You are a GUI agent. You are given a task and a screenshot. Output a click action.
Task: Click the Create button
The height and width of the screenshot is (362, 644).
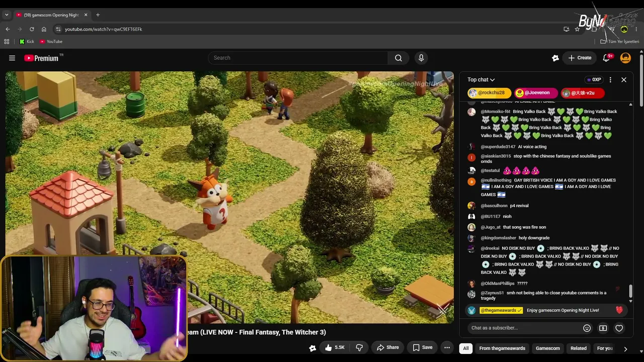pos(580,58)
